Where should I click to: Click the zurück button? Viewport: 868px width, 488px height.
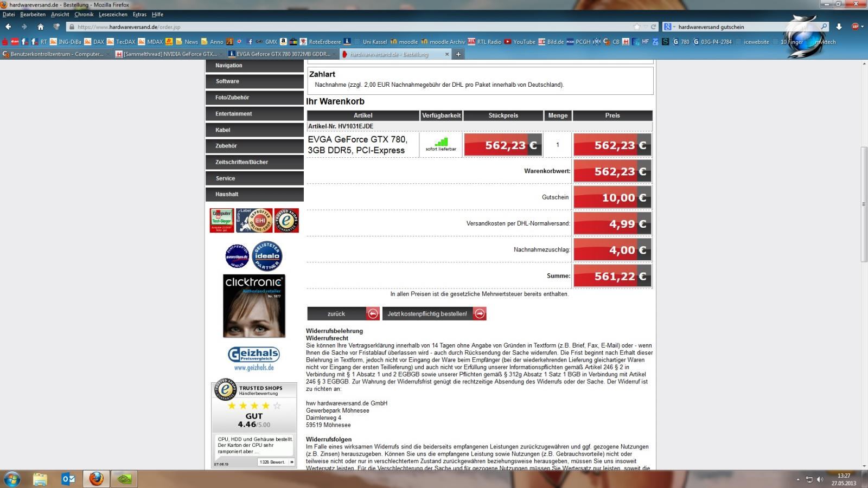343,314
